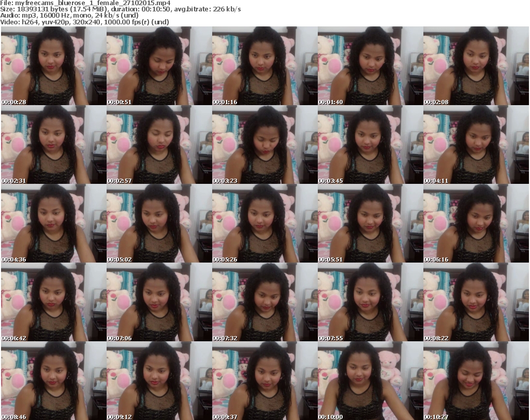
Task: View the frame captured at 00:10:00
Action: pos(370,381)
